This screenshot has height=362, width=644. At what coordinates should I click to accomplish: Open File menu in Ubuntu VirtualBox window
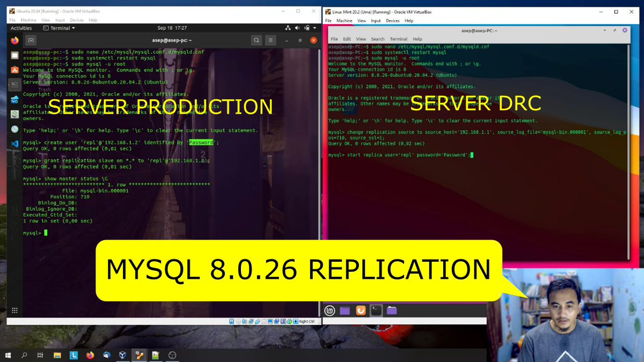[x=12, y=20]
